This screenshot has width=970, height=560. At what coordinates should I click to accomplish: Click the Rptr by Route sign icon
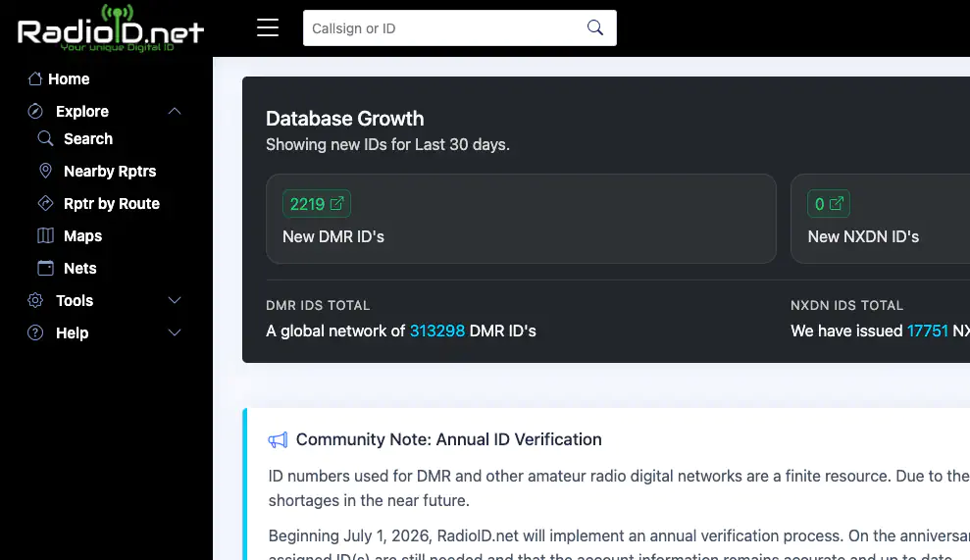click(x=45, y=203)
